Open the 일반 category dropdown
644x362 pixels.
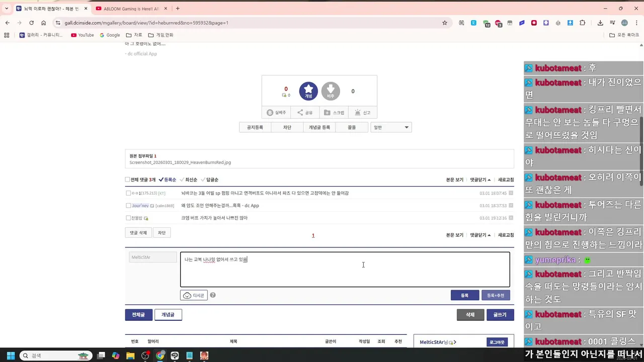click(x=391, y=127)
